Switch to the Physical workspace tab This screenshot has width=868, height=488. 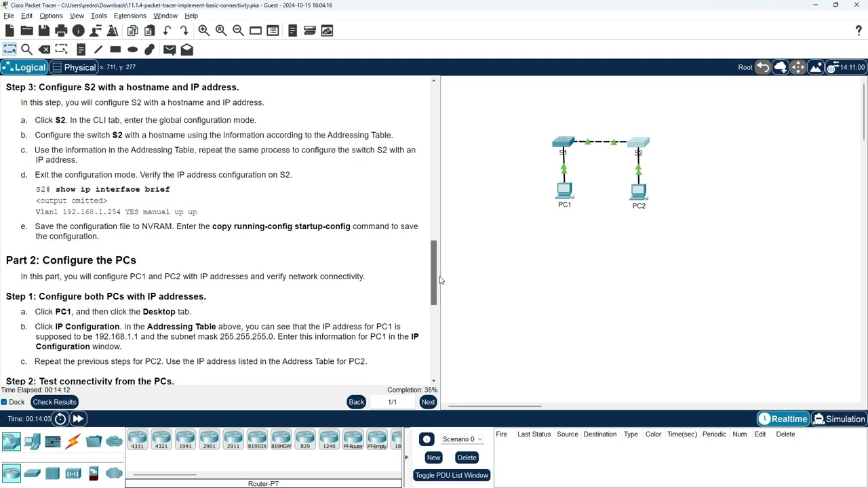74,67
